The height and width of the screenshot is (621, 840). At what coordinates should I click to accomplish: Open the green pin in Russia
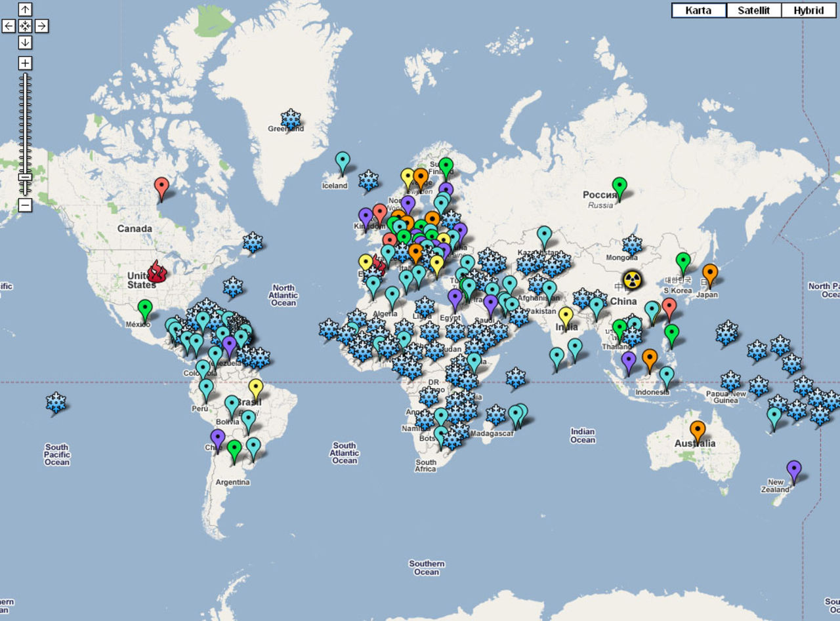[619, 186]
